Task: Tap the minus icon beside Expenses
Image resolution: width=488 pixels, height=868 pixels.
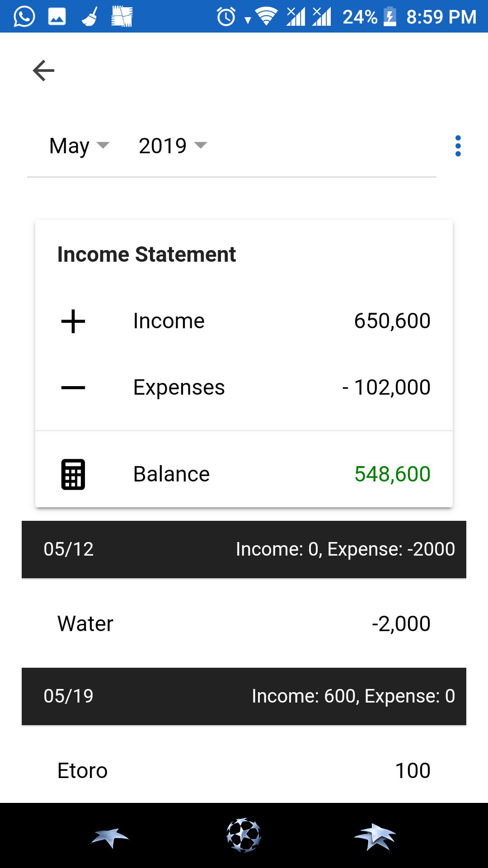Action: tap(73, 387)
